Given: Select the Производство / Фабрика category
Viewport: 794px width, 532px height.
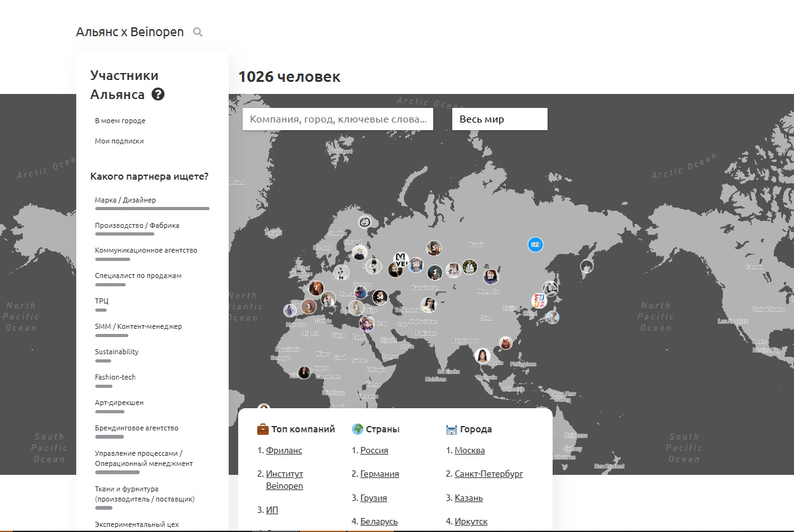Looking at the screenshot, I should (137, 225).
